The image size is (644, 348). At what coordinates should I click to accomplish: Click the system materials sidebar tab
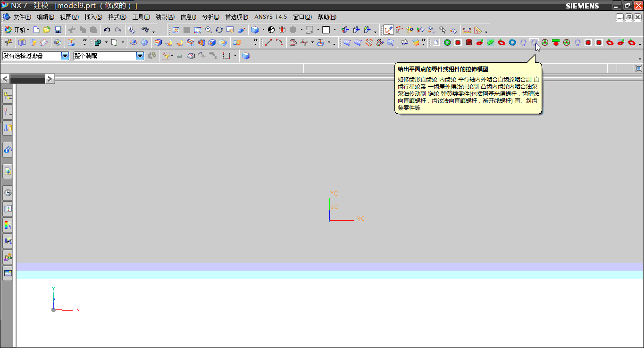8,208
